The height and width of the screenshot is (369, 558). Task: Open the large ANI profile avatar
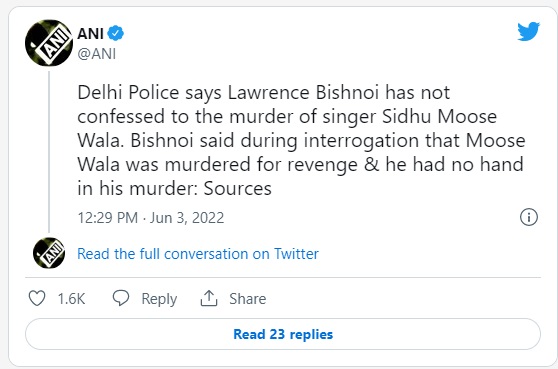(x=49, y=43)
